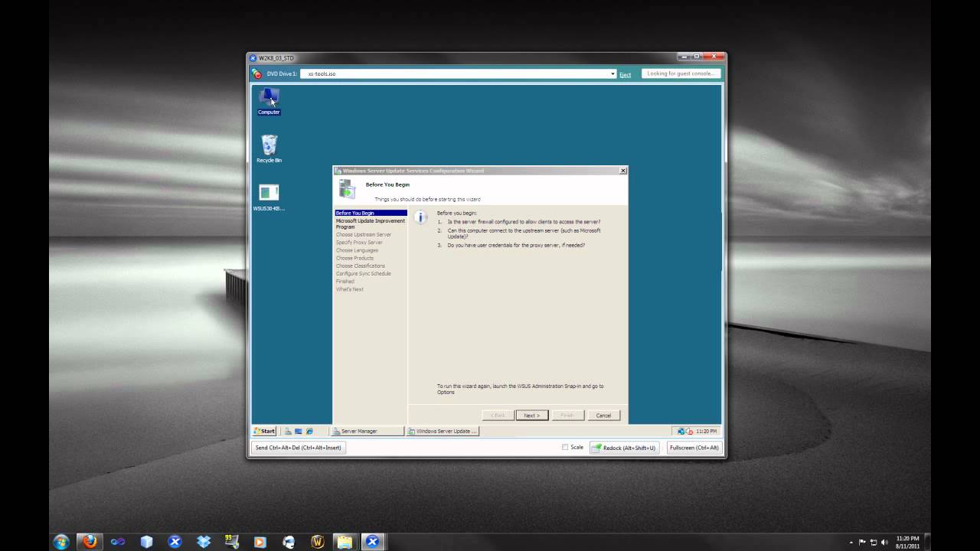The width and height of the screenshot is (980, 551).
Task: Click the Thunderbird mail icon in the host taskbar
Action: [288, 542]
